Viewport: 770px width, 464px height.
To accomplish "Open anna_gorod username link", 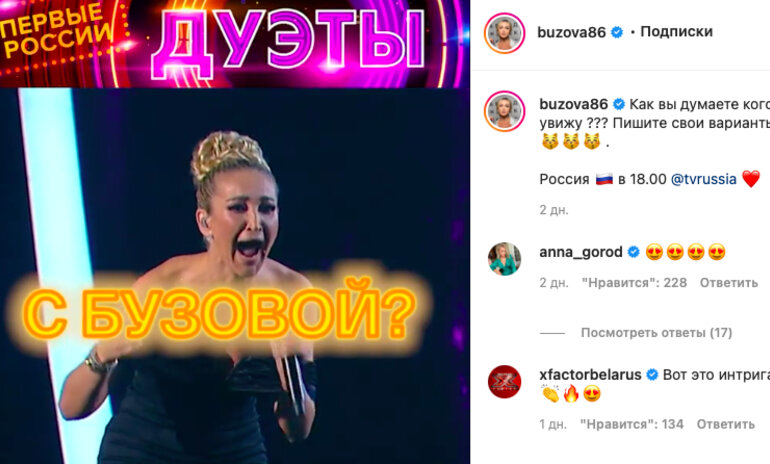I will pyautogui.click(x=580, y=252).
